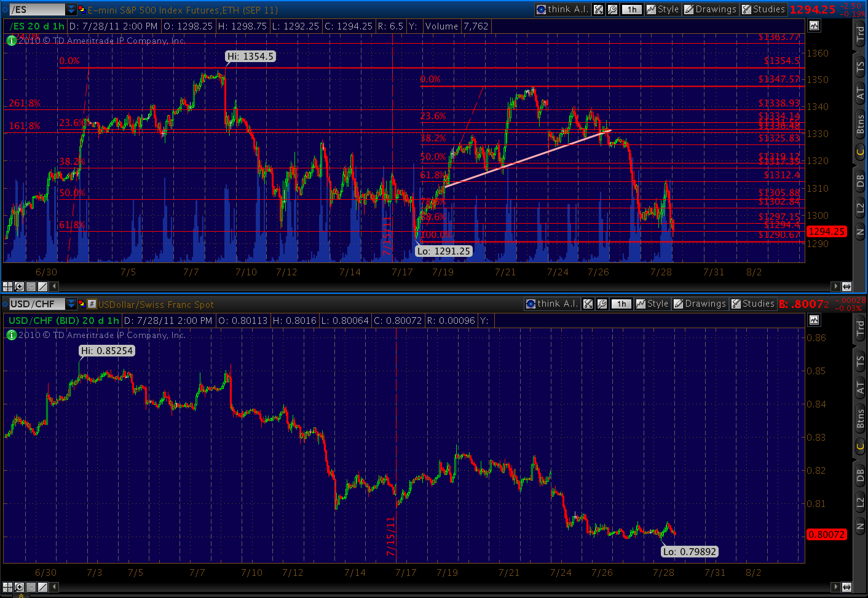This screenshot has width=868, height=598.
Task: Click zoom out button under USD/CHF chart
Action: coord(31,587)
